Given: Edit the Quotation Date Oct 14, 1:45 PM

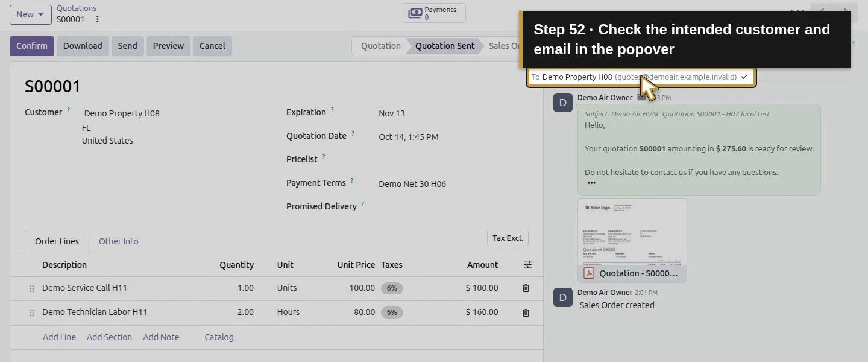Looking at the screenshot, I should (409, 137).
